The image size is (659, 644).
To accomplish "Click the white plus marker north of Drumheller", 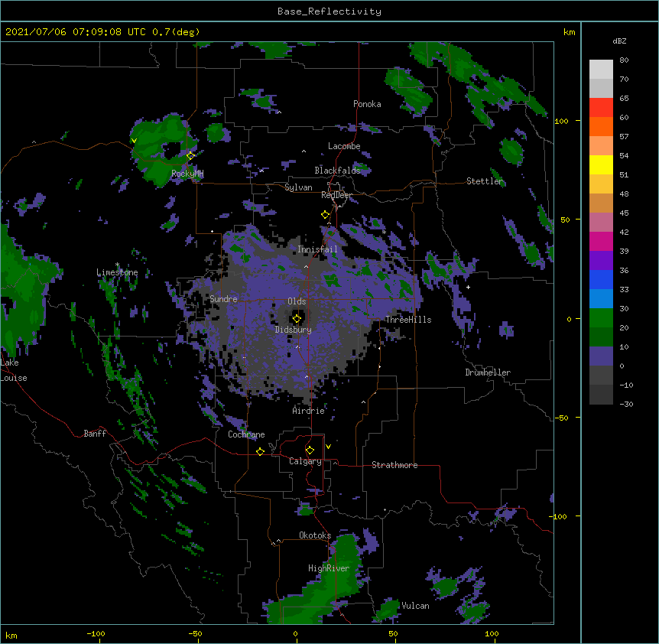I will coord(468,287).
